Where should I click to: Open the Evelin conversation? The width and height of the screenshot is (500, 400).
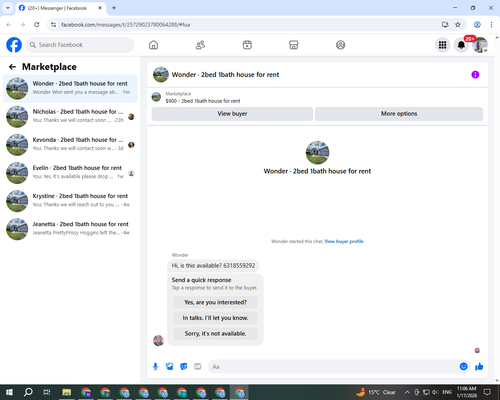tap(70, 173)
